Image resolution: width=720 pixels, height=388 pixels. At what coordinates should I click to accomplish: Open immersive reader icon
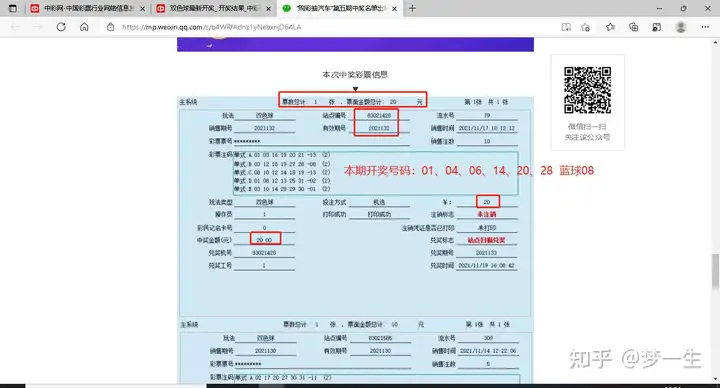pos(566,27)
